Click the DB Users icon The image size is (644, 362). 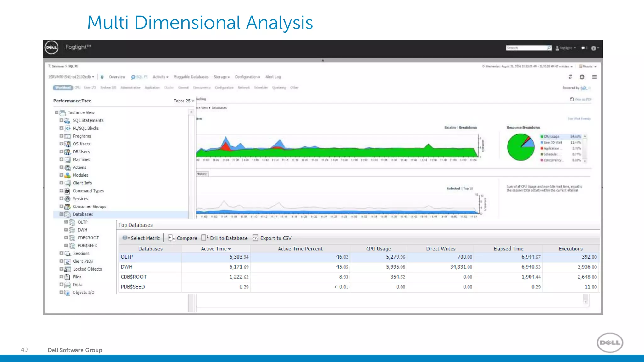point(67,152)
